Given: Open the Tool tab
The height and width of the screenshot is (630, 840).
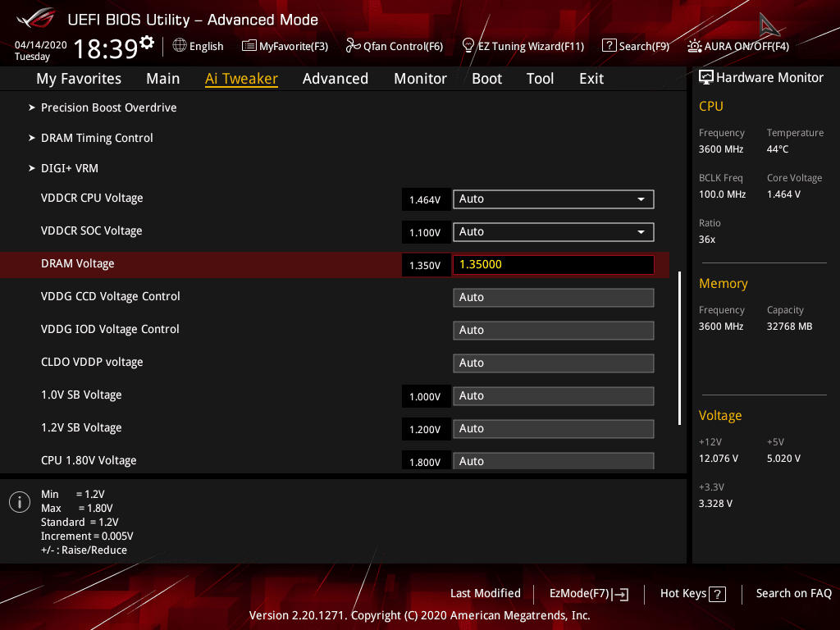Looking at the screenshot, I should 540,79.
